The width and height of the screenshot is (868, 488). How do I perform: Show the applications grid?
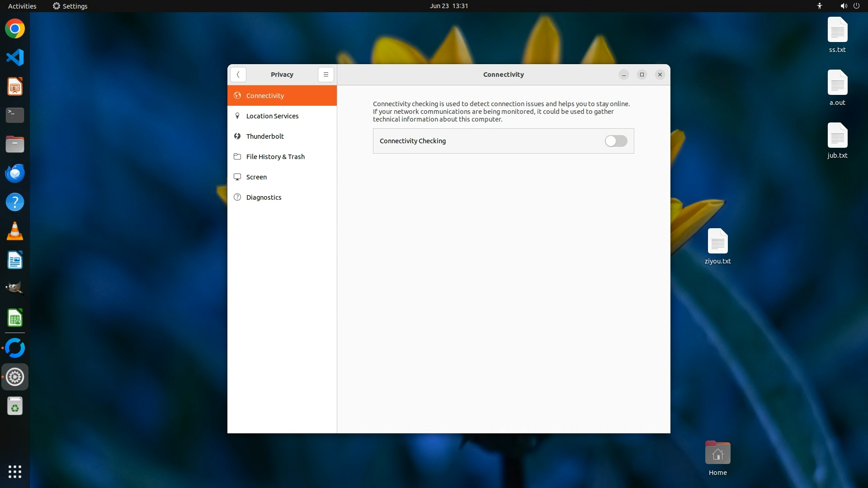pos(15,471)
